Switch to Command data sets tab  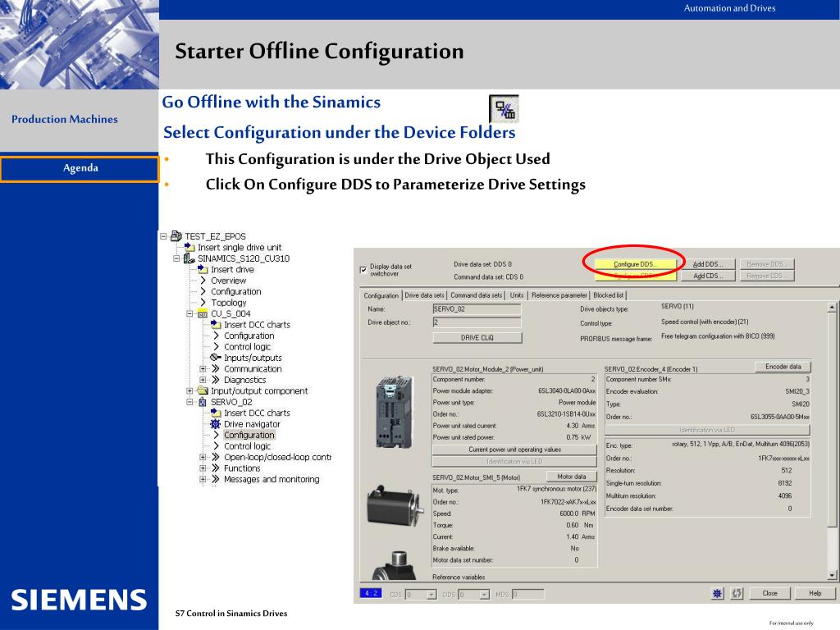coord(477,295)
